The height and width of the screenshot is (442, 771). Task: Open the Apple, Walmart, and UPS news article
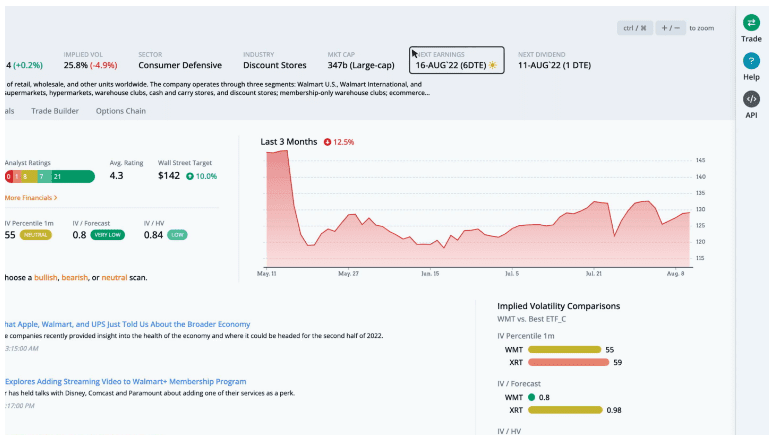pyautogui.click(x=127, y=324)
